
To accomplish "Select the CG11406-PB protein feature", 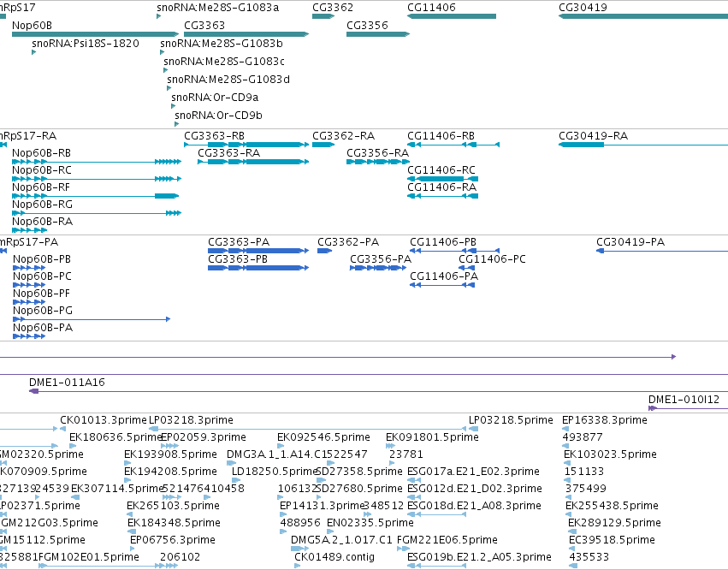I will (454, 251).
